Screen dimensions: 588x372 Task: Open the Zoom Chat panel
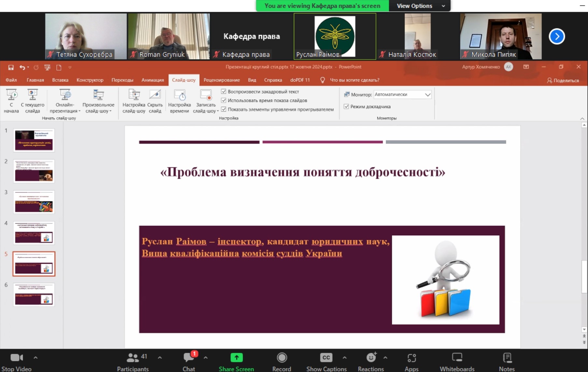pos(189,358)
